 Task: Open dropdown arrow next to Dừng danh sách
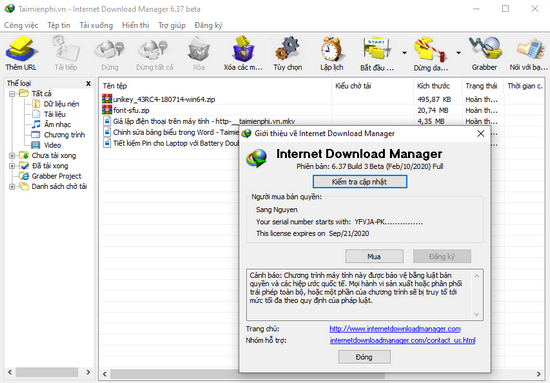pyautogui.click(x=458, y=53)
